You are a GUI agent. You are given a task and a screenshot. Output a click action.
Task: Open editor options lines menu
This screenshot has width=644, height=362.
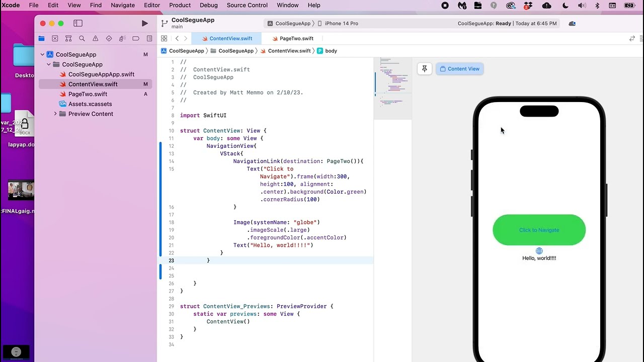pos(642,38)
